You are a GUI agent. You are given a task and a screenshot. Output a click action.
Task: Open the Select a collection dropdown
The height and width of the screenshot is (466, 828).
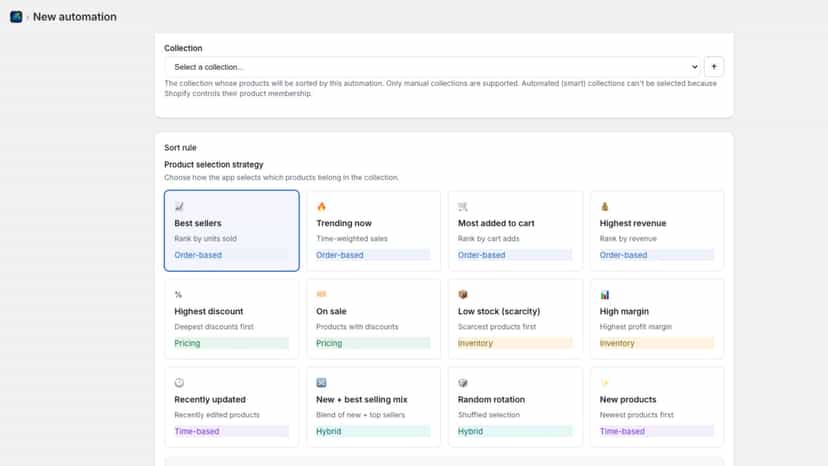click(x=432, y=67)
